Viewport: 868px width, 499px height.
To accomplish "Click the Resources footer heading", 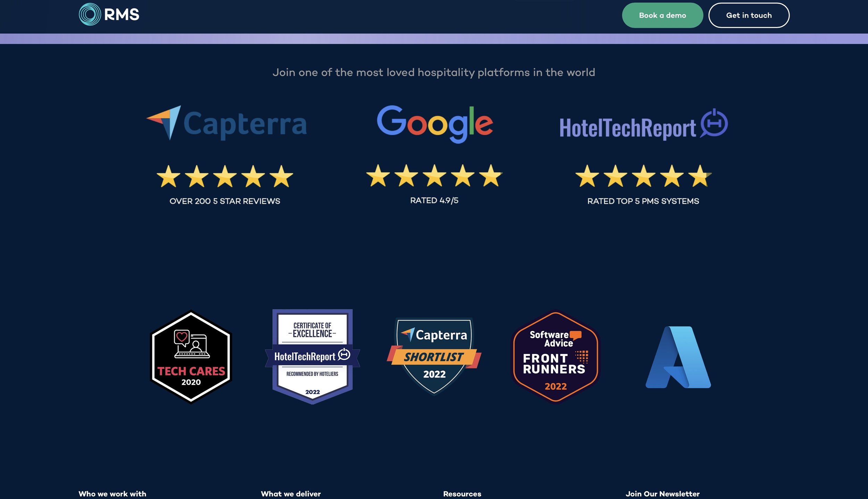I will click(462, 494).
